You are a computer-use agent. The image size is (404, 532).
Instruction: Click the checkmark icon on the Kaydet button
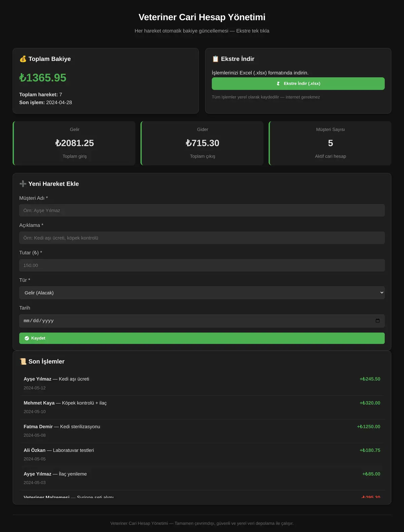pyautogui.click(x=27, y=338)
